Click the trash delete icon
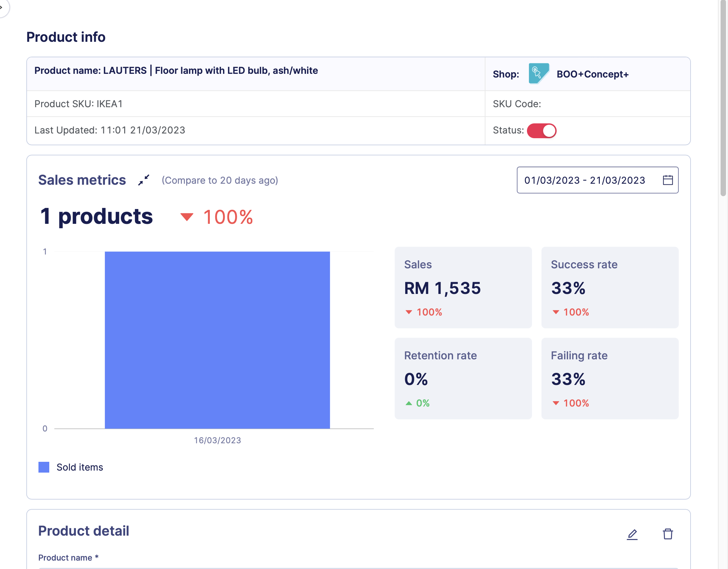Screen dimensions: 728x569 668,534
